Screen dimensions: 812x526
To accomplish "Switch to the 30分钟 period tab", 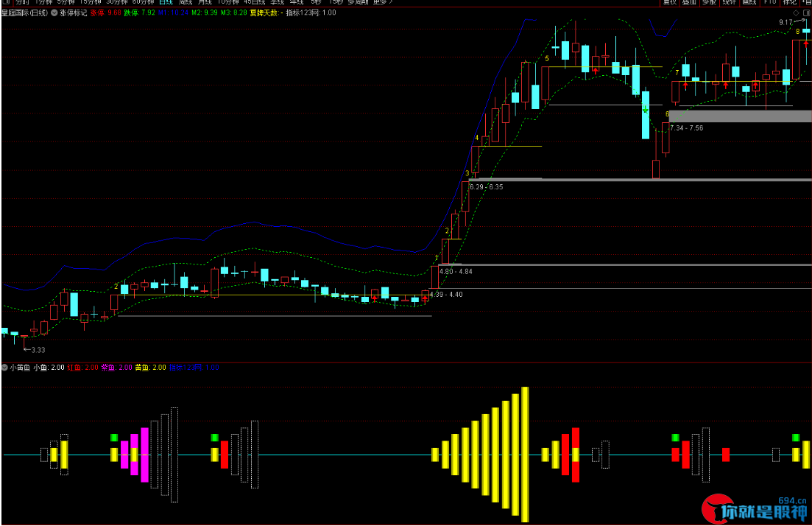I will click(x=116, y=2).
